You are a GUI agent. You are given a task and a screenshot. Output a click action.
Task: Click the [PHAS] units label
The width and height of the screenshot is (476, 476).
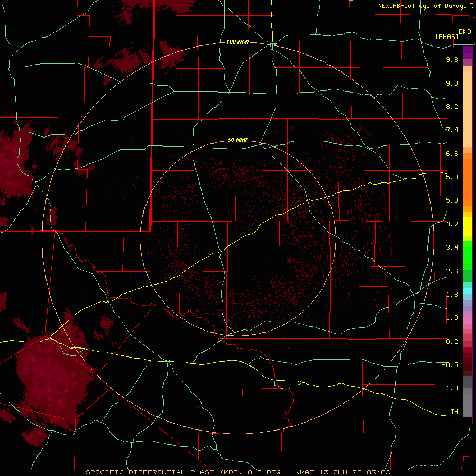pyautogui.click(x=447, y=36)
